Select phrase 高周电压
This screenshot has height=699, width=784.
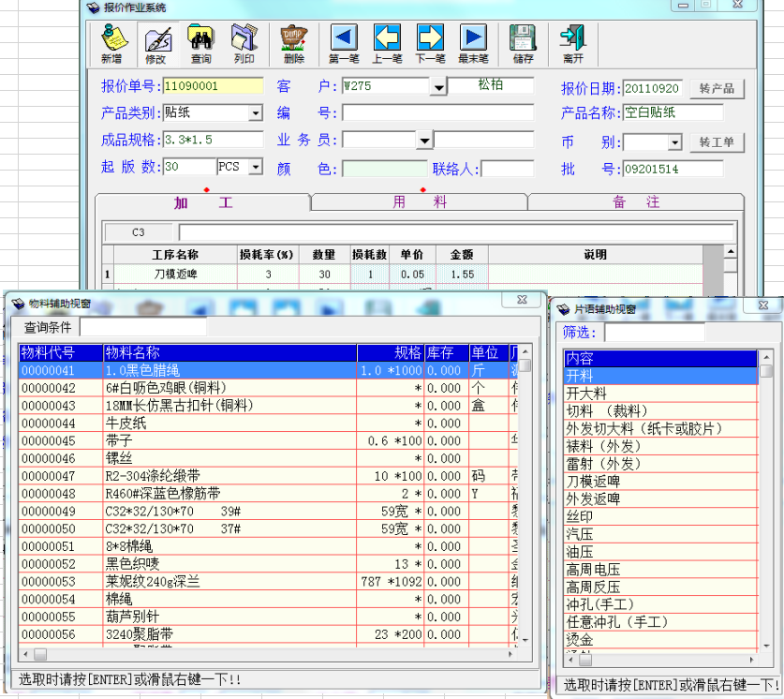click(661, 570)
